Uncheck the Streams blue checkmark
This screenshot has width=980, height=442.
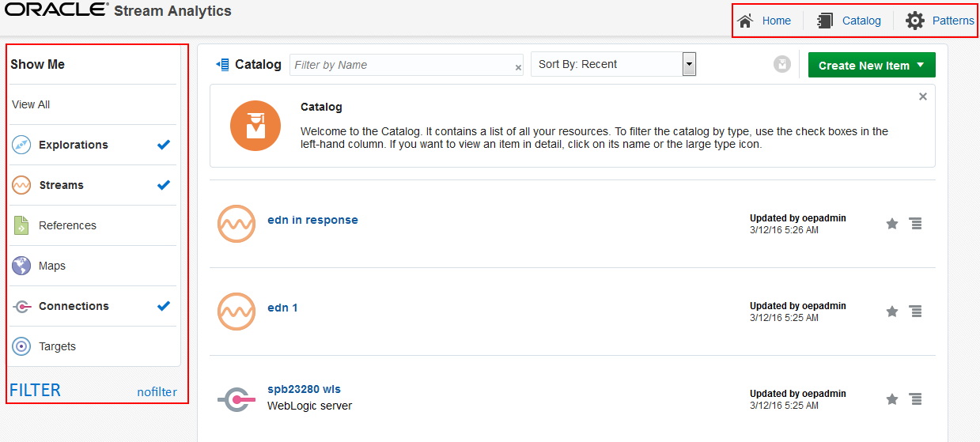point(164,185)
